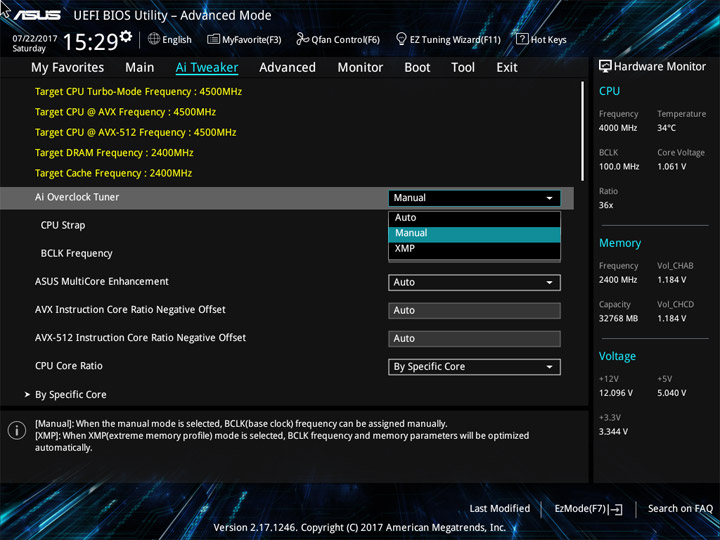Open the Advanced tab

coord(287,68)
